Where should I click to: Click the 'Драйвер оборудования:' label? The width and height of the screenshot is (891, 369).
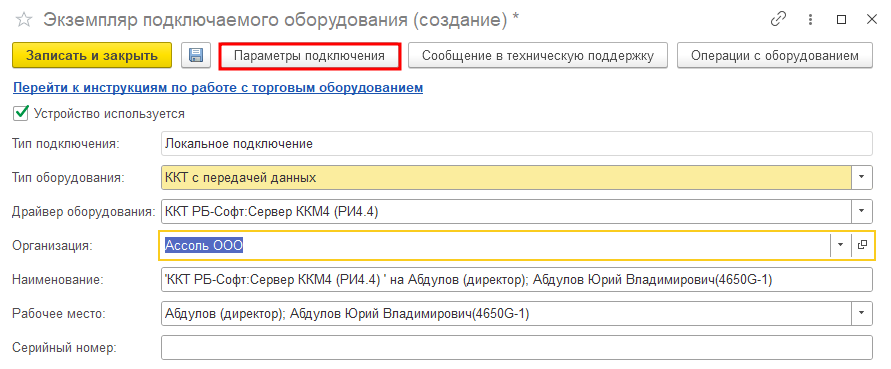coord(84,212)
